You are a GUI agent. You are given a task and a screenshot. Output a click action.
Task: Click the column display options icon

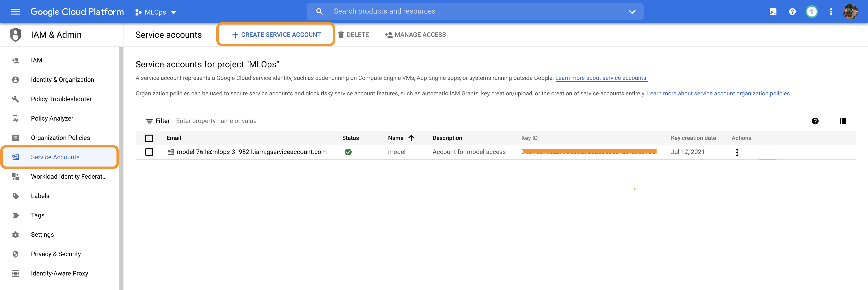click(x=842, y=121)
